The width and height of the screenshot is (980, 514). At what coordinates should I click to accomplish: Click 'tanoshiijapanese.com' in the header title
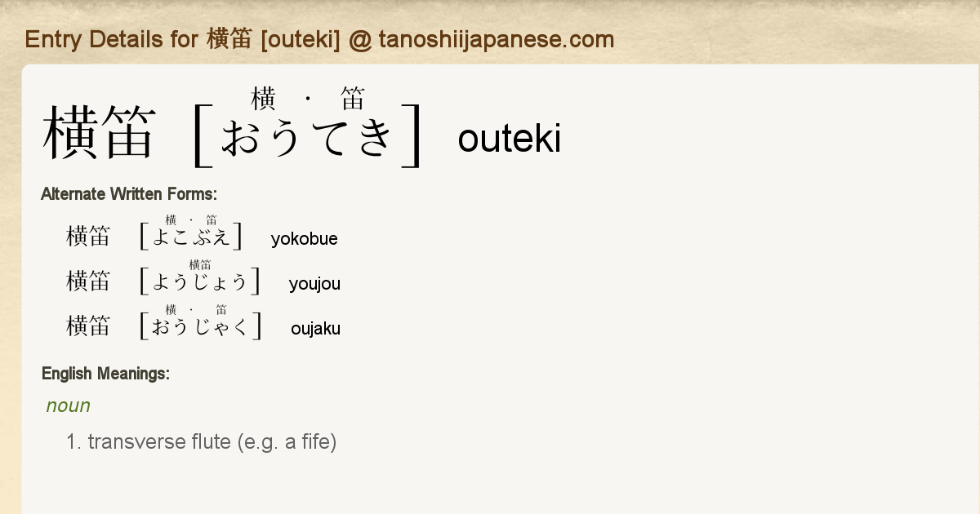tap(496, 39)
